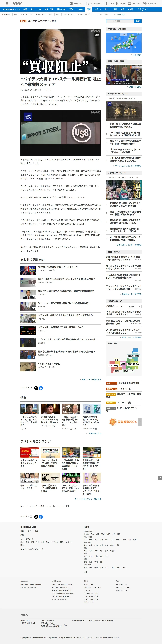162x644 pixels.
Task: Open 裁判所 social ranking thumbnail
Action: (x=124, y=111)
